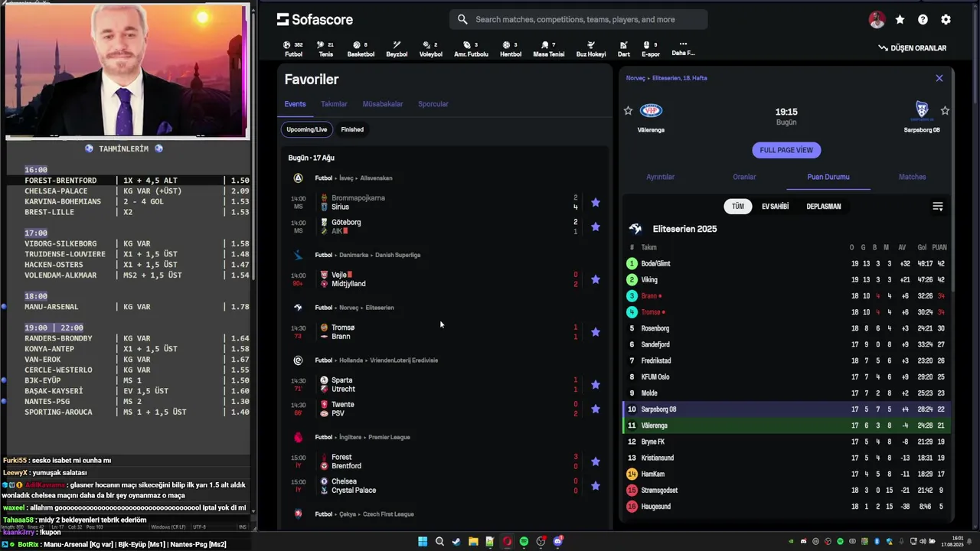Click the FULL PAGE VIEW button
Screen dimensions: 980x551
786,150
